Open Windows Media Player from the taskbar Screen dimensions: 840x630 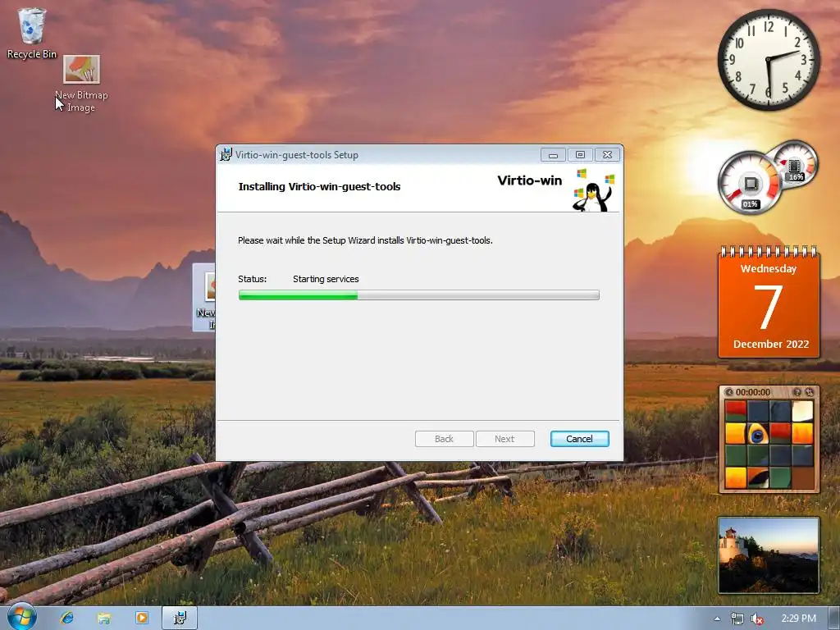(141, 619)
